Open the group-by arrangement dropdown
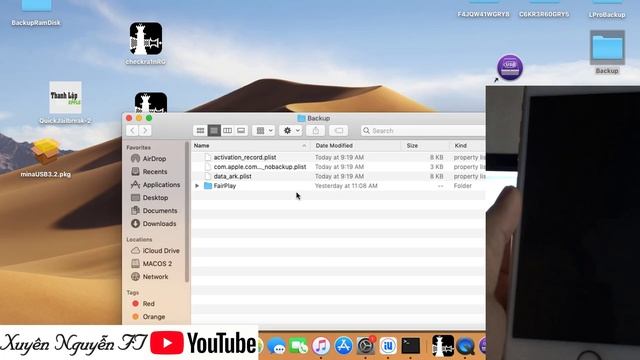 click(264, 131)
